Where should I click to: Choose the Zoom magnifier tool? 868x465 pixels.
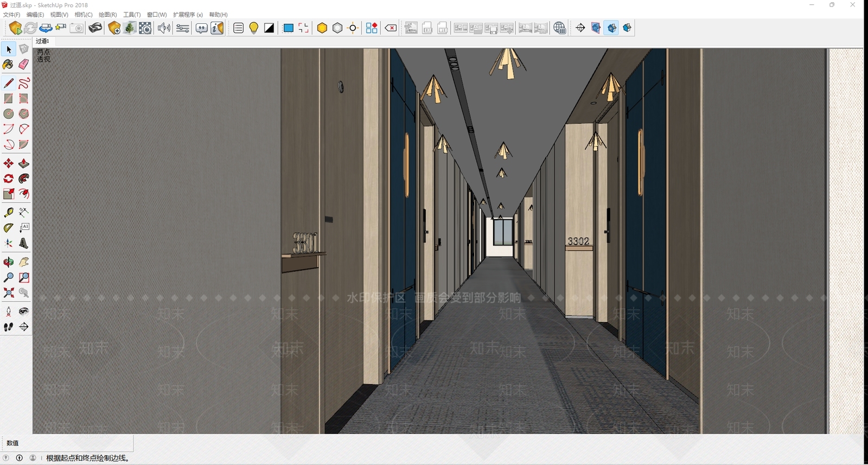[9, 277]
